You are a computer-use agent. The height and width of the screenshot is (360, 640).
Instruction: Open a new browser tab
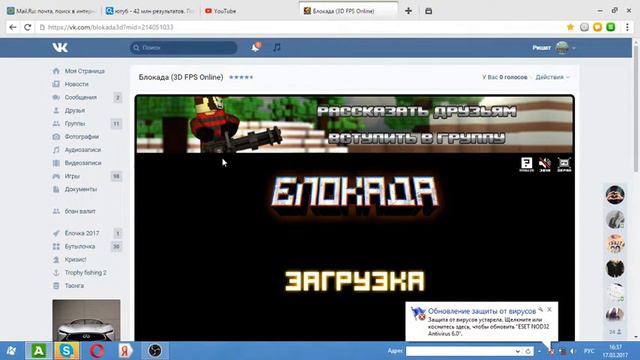(x=408, y=11)
